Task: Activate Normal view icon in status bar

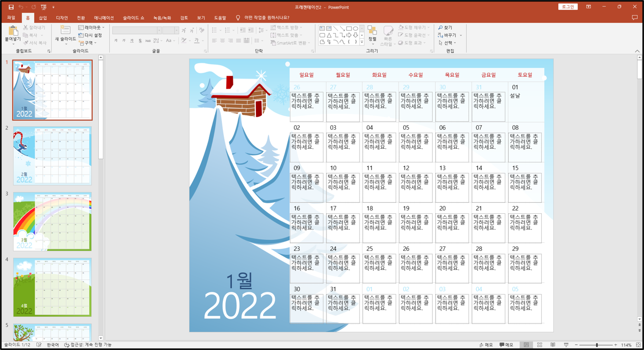Action: pyautogui.click(x=526, y=345)
